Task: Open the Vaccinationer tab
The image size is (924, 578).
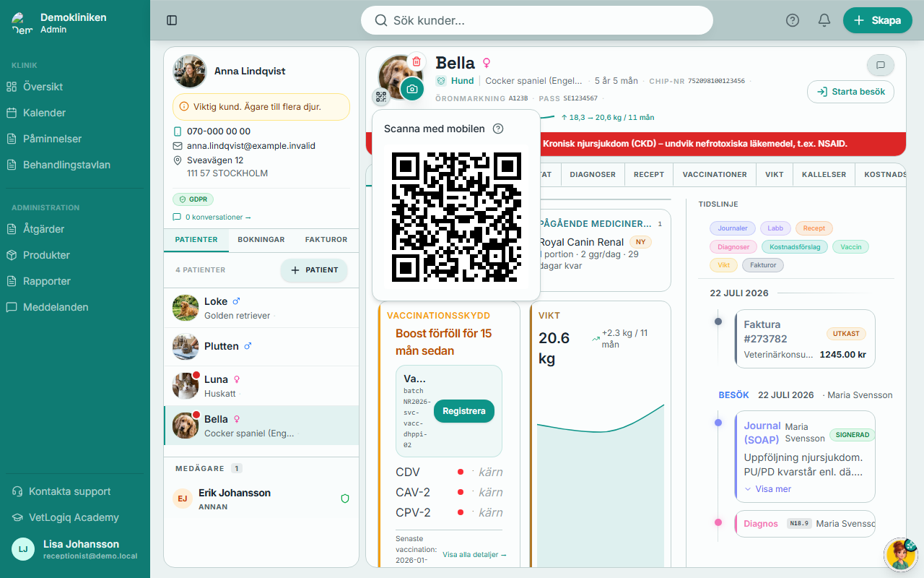Action: [x=715, y=175]
